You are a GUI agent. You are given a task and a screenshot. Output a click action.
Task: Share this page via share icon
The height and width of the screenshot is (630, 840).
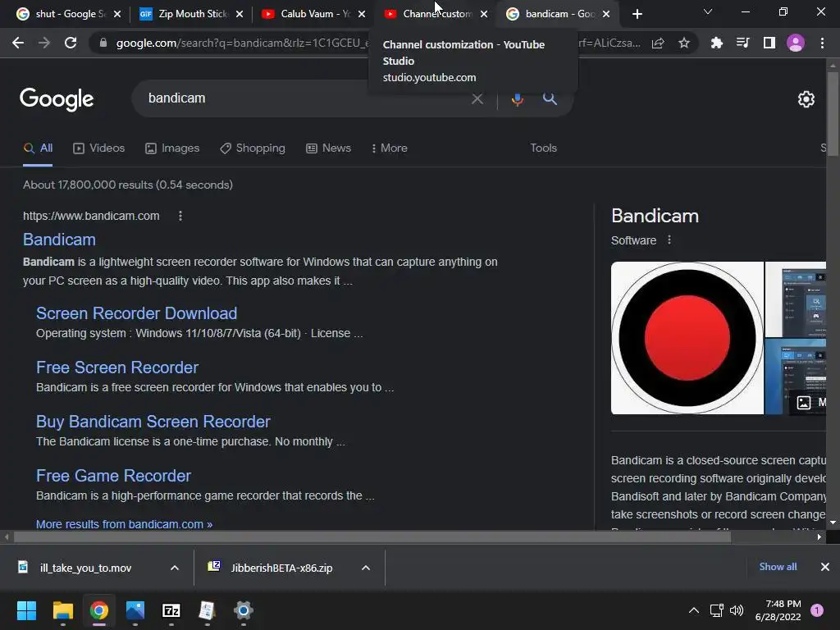658,43
